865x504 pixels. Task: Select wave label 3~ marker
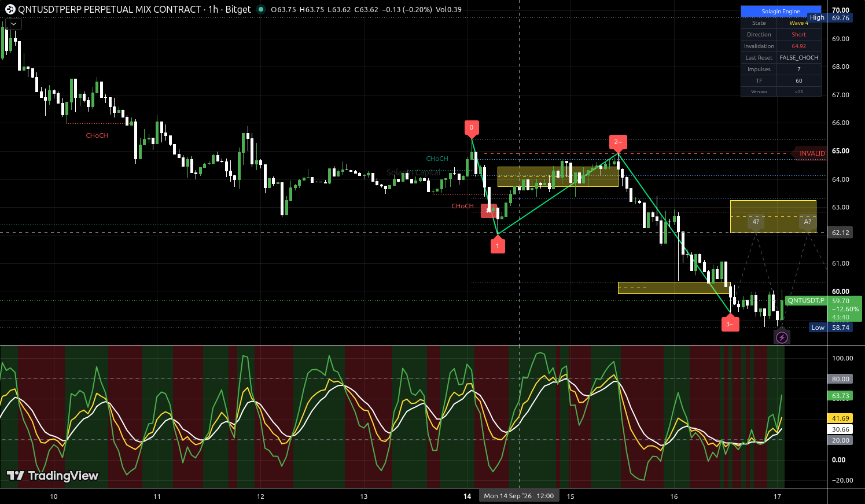(730, 324)
